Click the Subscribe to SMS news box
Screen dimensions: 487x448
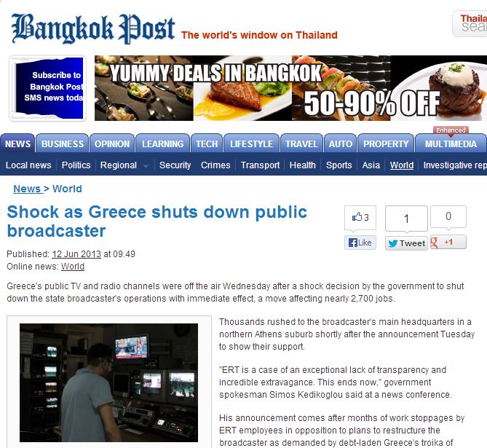[48, 89]
